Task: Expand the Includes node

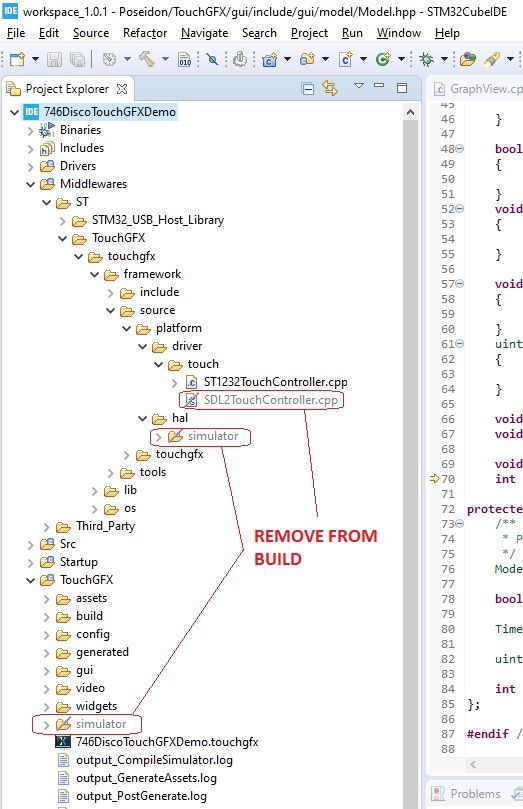Action: pyautogui.click(x=30, y=149)
